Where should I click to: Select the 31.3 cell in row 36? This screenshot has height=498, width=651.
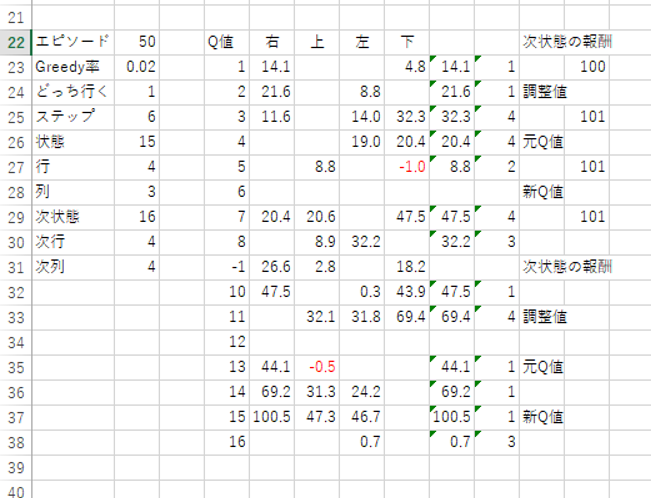(x=317, y=392)
